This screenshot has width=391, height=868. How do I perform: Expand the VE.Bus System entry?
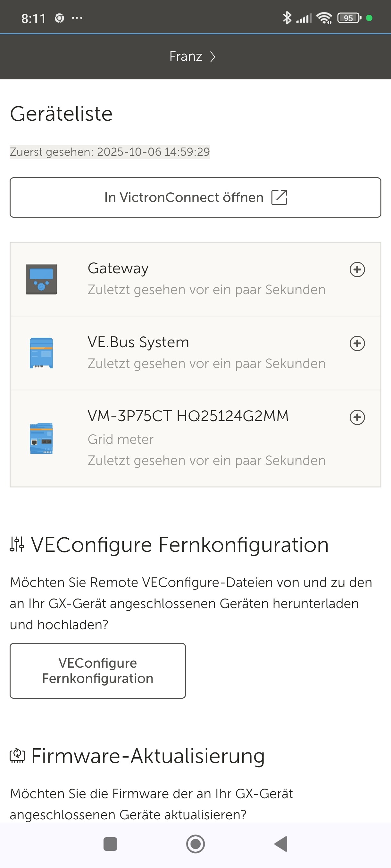(x=357, y=343)
